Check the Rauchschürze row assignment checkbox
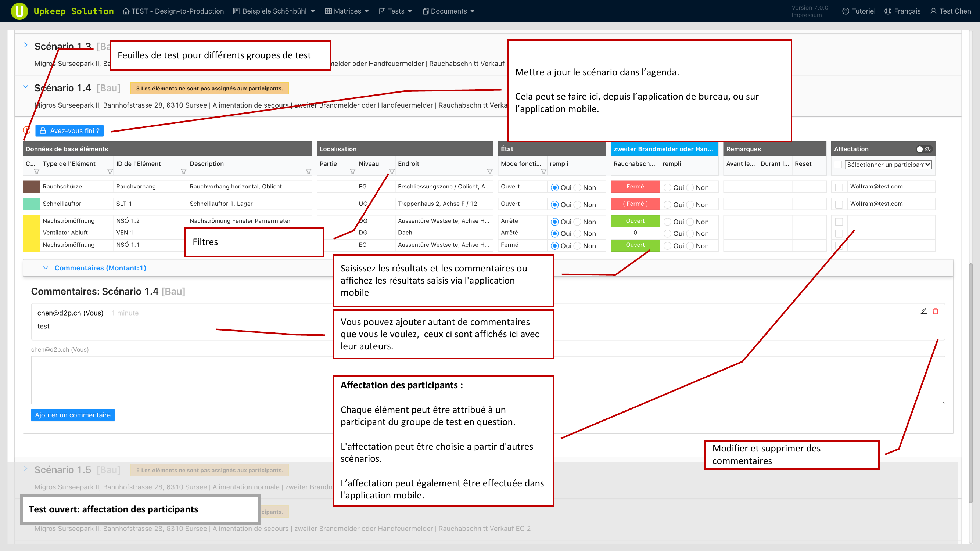Viewport: 980px width, 551px height. pyautogui.click(x=839, y=187)
